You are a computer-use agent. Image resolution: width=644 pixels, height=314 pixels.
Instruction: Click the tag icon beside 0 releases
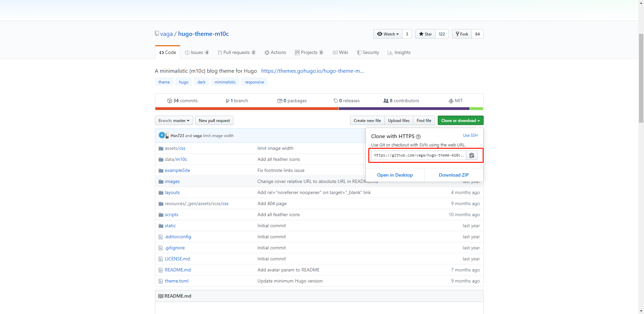point(336,101)
